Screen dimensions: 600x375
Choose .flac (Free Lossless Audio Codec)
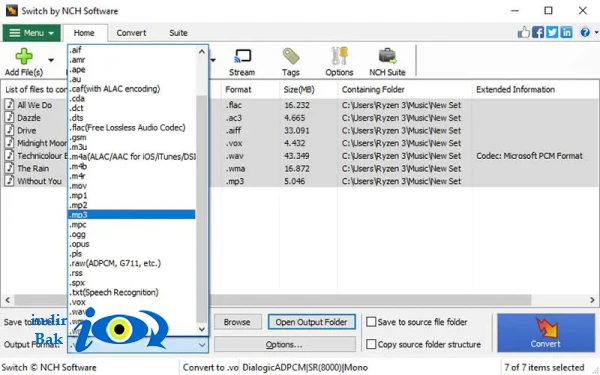[x=132, y=127]
